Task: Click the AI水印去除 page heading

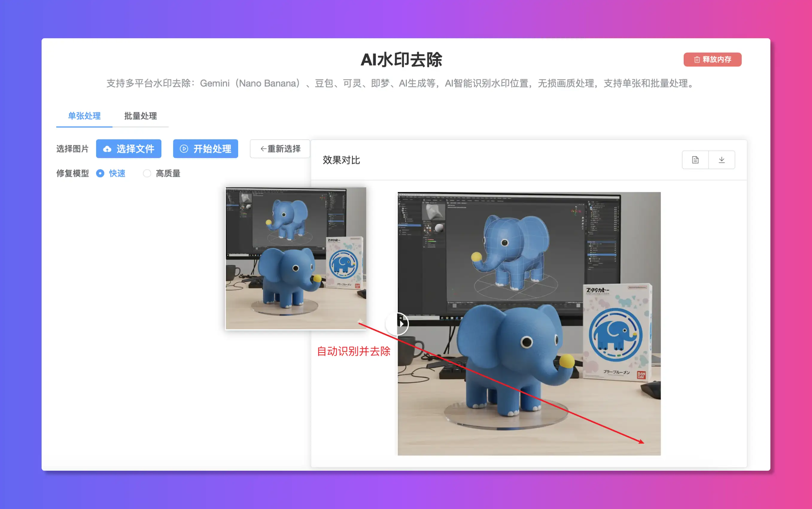Action: pos(401,60)
